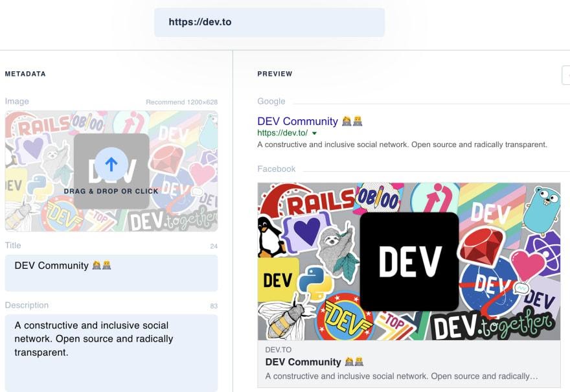Expand the green arrow beside dev.to URL
This screenshot has width=570, height=392.
pyautogui.click(x=314, y=133)
